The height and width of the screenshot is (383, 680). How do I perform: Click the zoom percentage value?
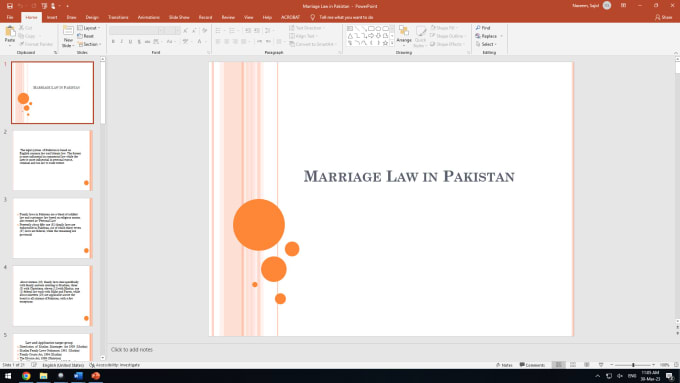[x=664, y=365]
